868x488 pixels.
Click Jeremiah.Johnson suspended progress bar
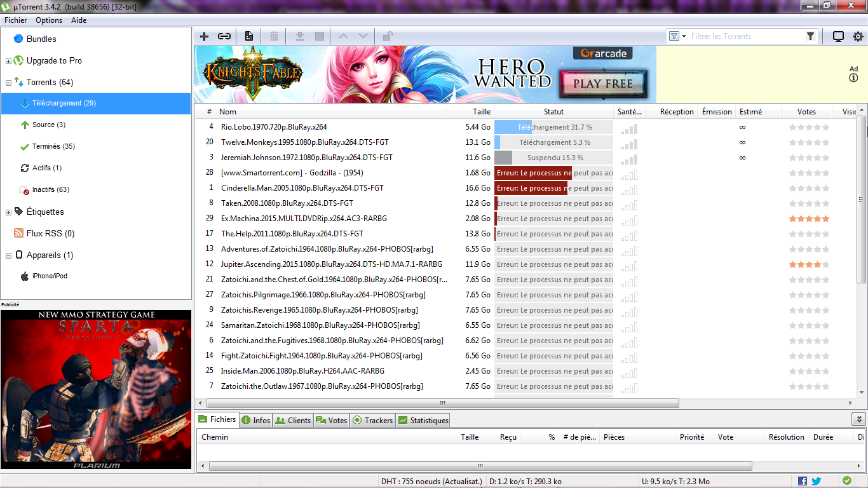click(553, 158)
